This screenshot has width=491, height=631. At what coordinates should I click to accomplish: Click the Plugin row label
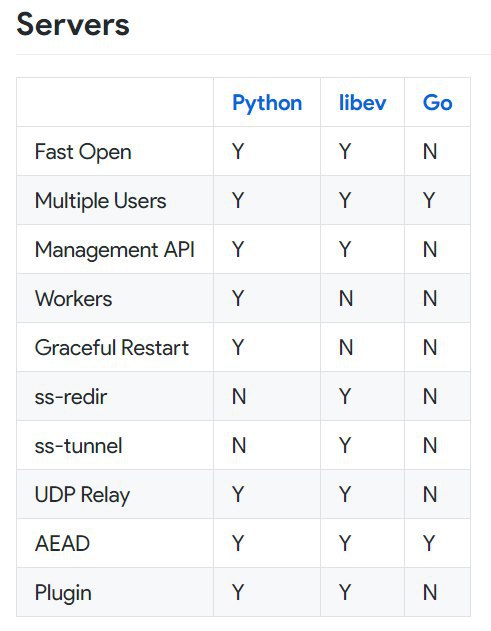tap(63, 593)
